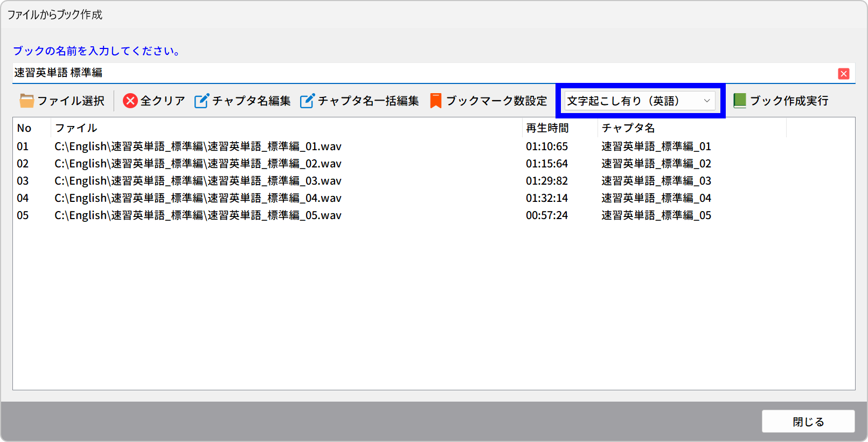
Task: Click row number 04
Action: [23, 198]
